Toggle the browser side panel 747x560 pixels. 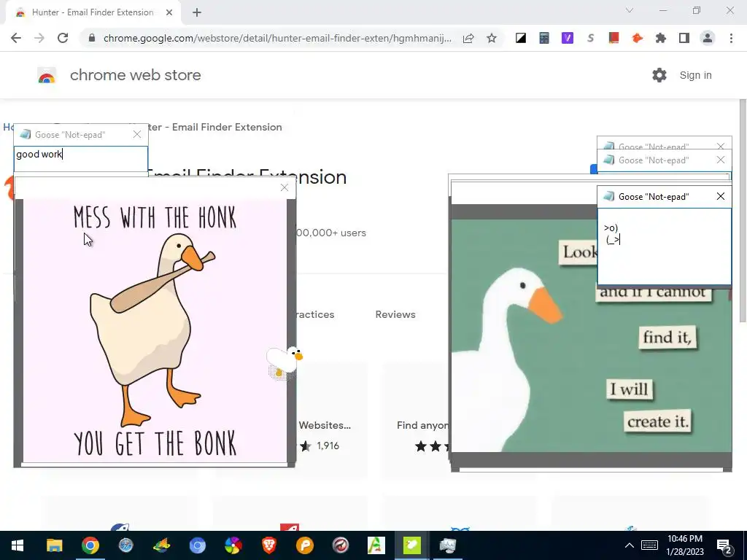[x=684, y=38]
